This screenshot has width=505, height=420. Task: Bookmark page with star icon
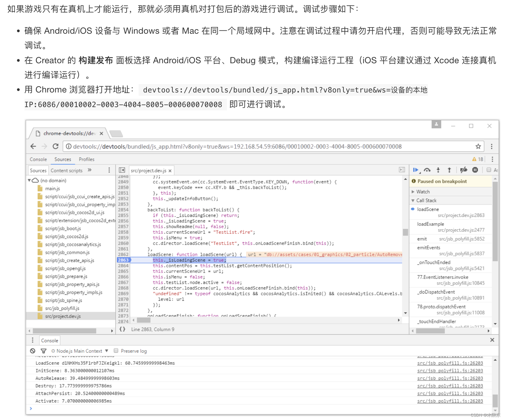478,146
